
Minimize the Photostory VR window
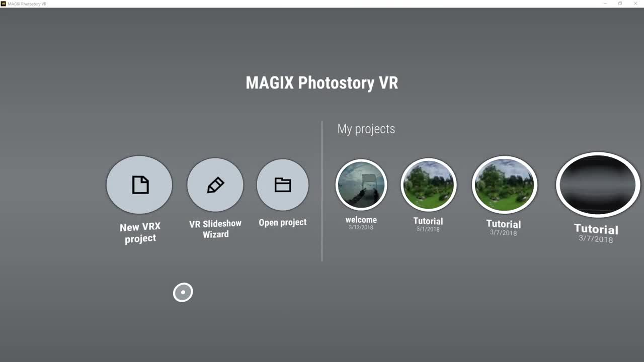coord(605,4)
